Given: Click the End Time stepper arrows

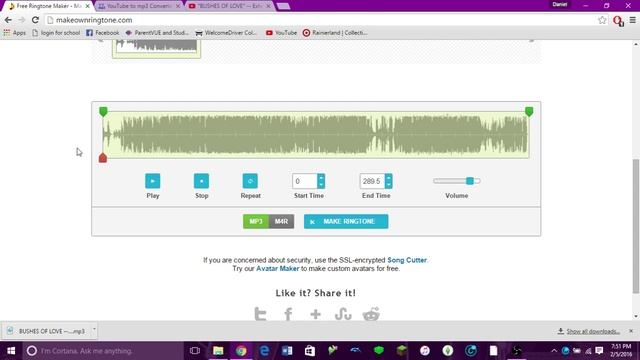Looking at the screenshot, I should click(x=389, y=181).
